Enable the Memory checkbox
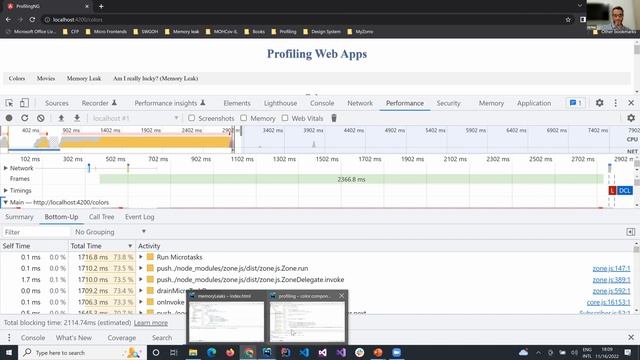The image size is (640, 360). (x=244, y=118)
